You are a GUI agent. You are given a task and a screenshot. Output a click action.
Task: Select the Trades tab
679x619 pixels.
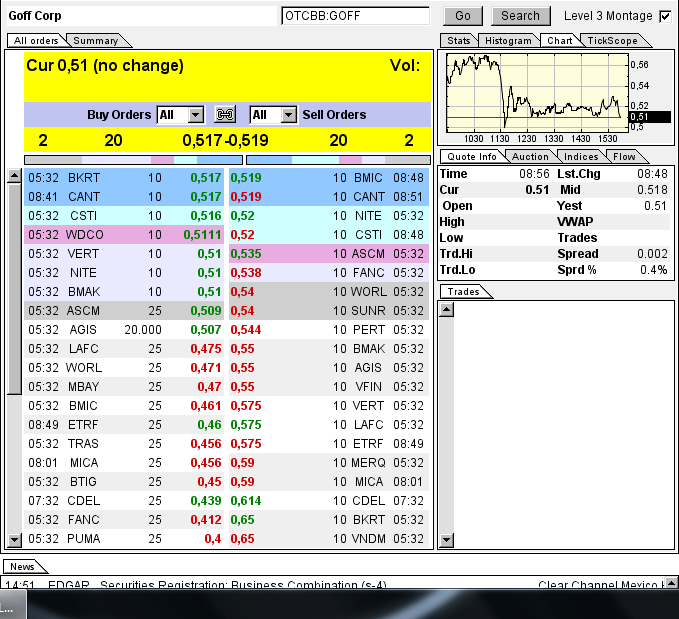463,292
